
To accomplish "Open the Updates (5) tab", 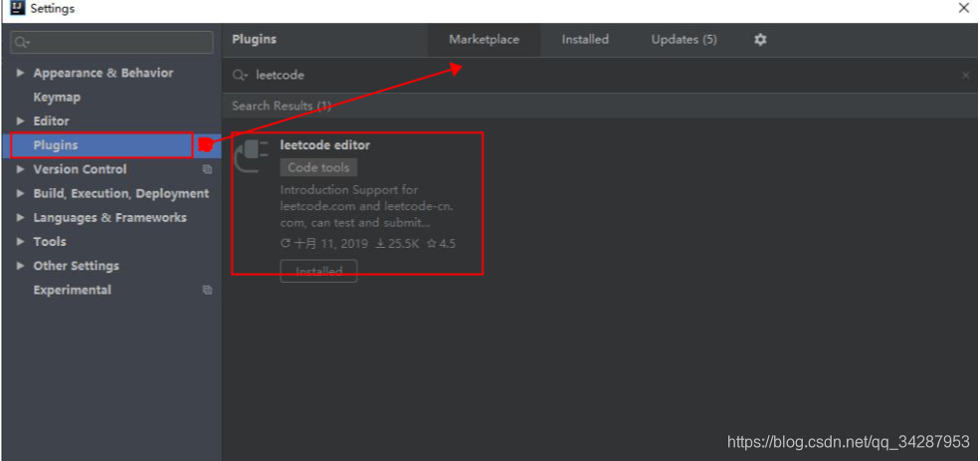I will tap(684, 40).
